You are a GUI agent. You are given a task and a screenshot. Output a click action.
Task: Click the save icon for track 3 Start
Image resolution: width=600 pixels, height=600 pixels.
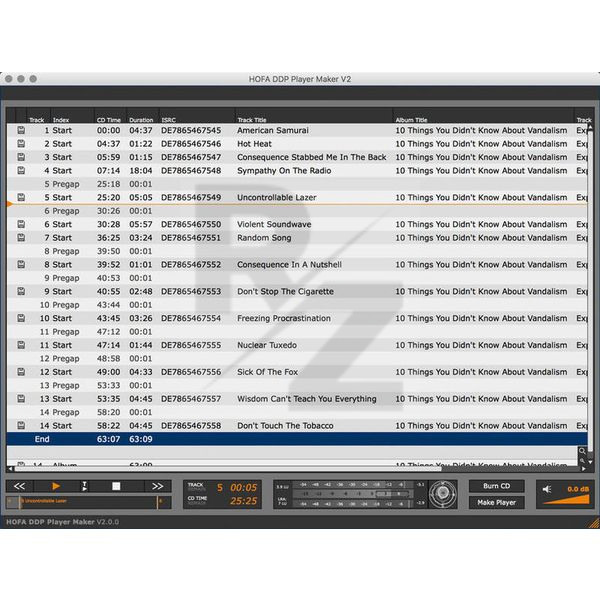[x=21, y=157]
